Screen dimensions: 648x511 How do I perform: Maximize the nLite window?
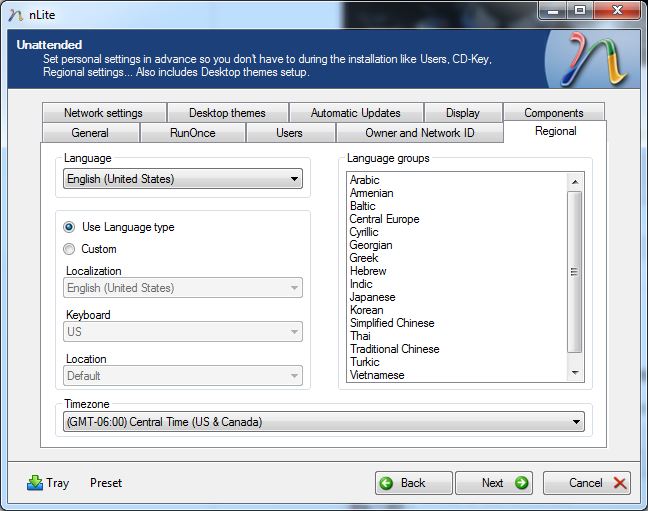point(580,11)
